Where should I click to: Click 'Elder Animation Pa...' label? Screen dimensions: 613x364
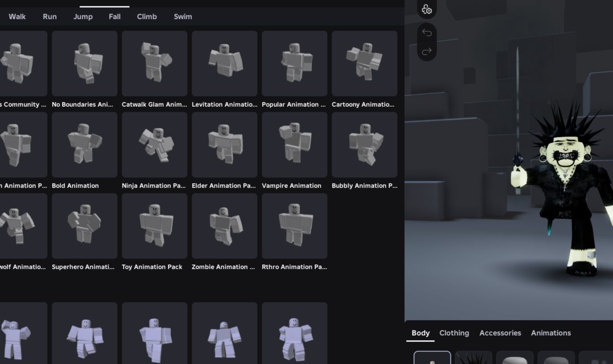click(x=223, y=186)
